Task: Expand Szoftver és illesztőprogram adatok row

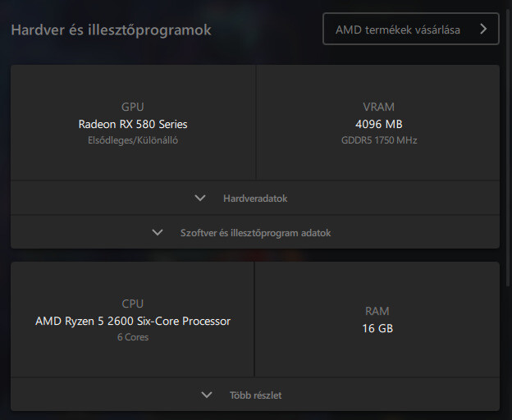Action: pos(254,233)
